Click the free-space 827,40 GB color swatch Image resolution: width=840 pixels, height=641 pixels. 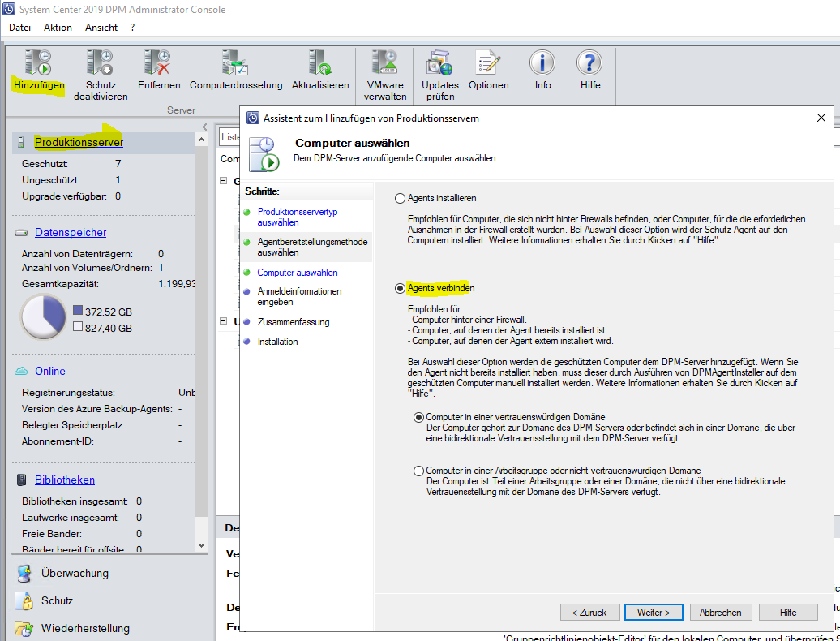tap(77, 326)
